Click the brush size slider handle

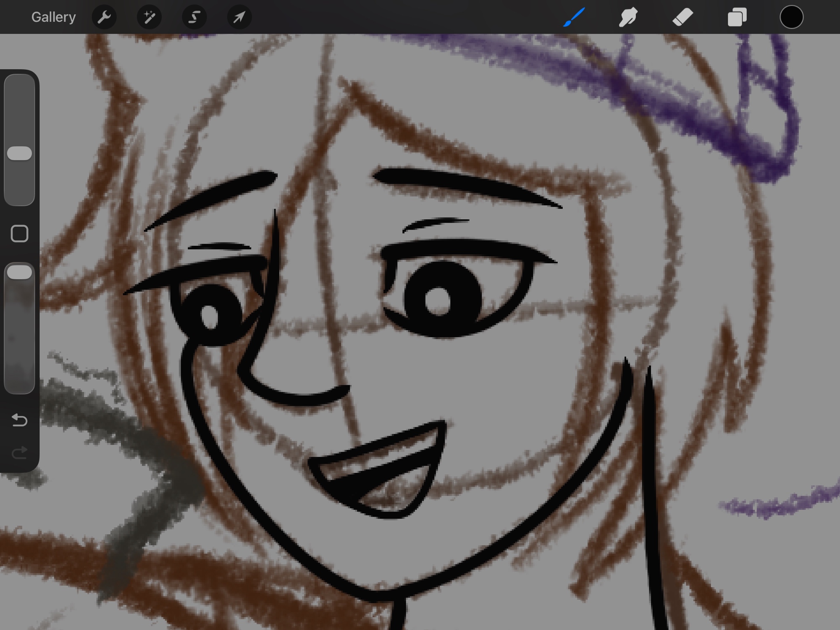19,153
